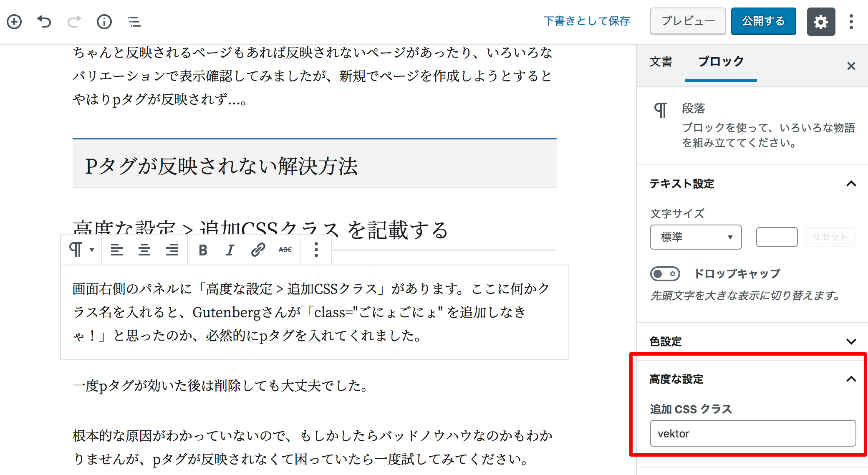Image resolution: width=868 pixels, height=475 pixels.
Task: Open the block inserter with the plus icon
Action: (x=15, y=21)
